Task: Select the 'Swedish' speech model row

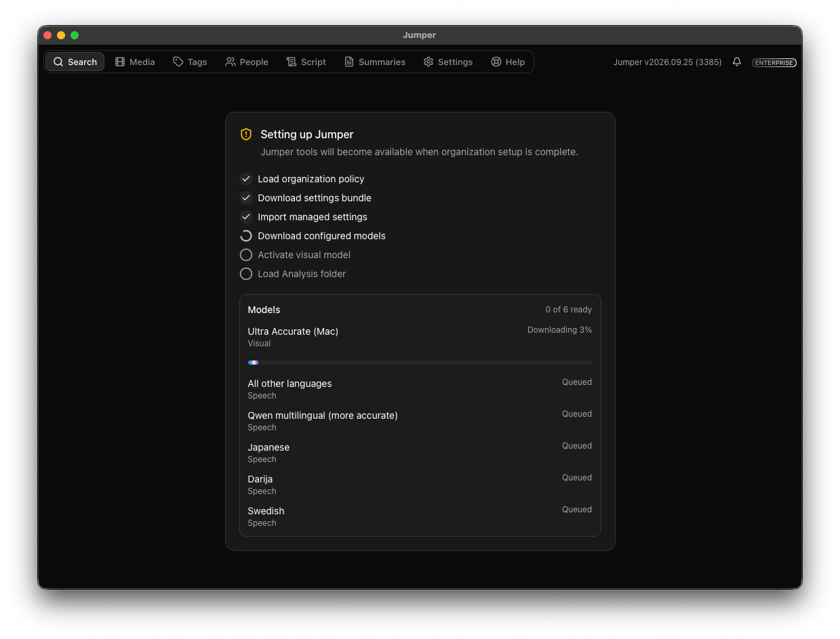Action: pos(420,516)
